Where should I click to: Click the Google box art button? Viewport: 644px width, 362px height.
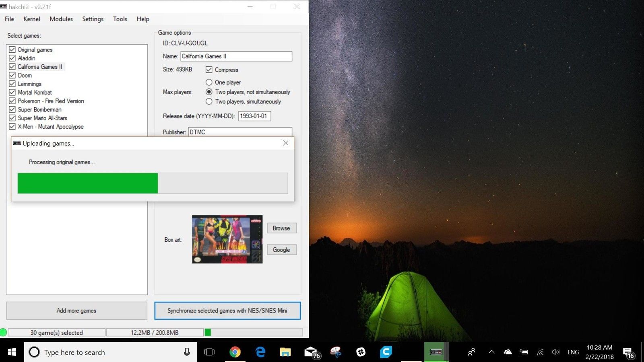tap(281, 250)
